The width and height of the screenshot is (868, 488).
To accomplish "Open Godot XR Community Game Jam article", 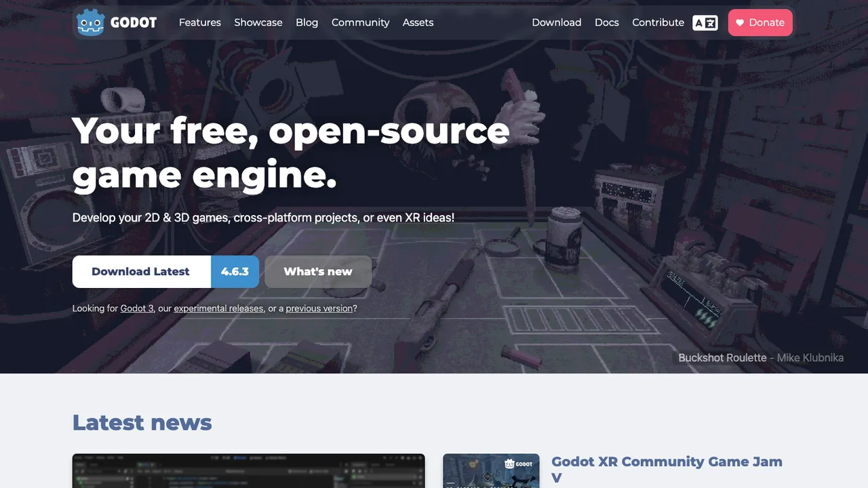I will pyautogui.click(x=667, y=469).
